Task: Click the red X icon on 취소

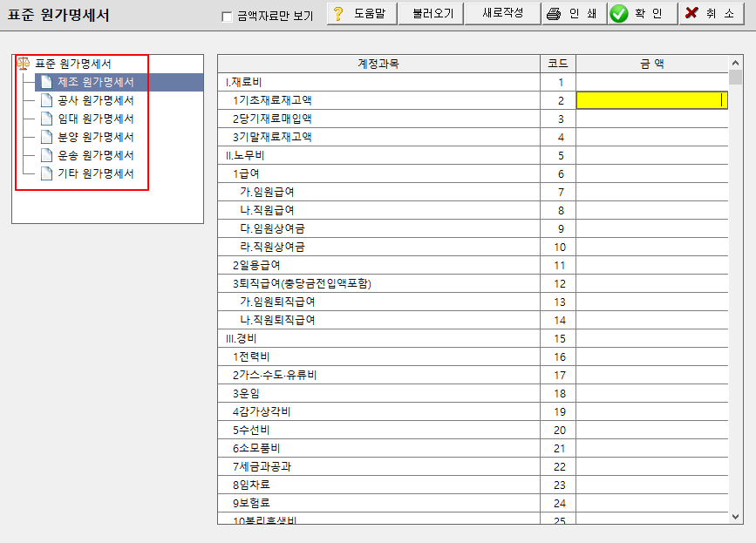Action: click(691, 13)
